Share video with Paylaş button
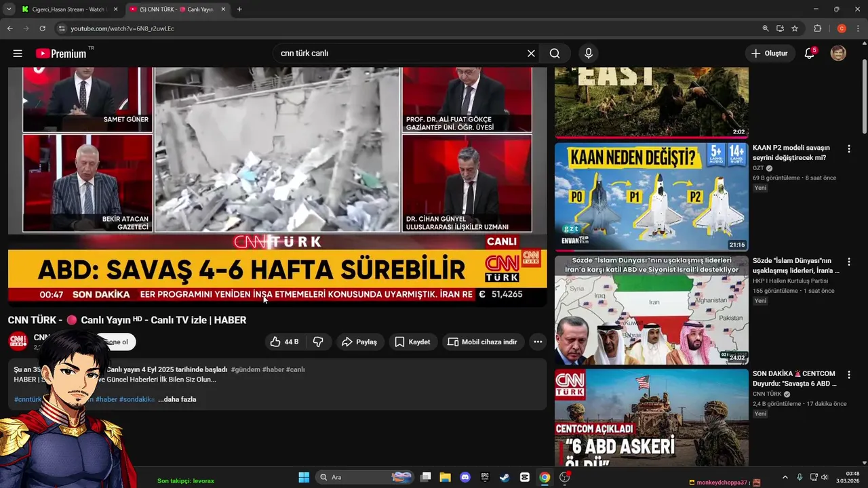 point(359,342)
